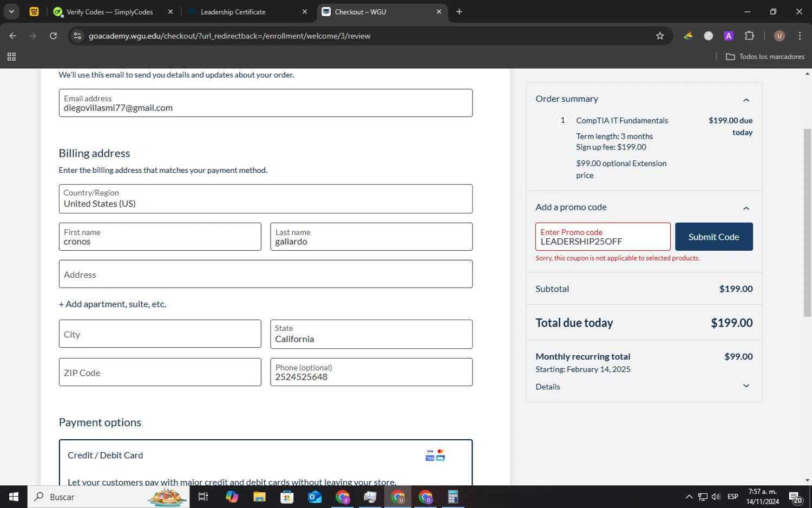812x508 pixels.
Task: Edit the promo code field LEADERSHIP25OFF
Action: click(603, 237)
